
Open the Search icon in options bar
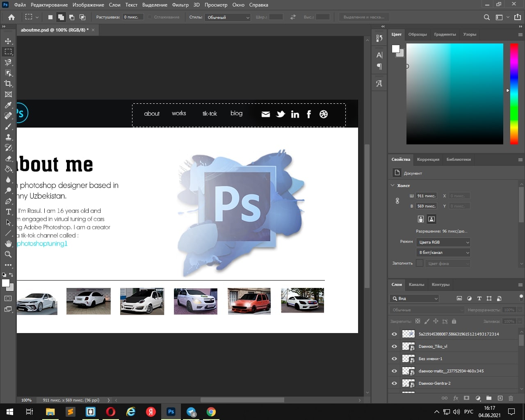[486, 17]
